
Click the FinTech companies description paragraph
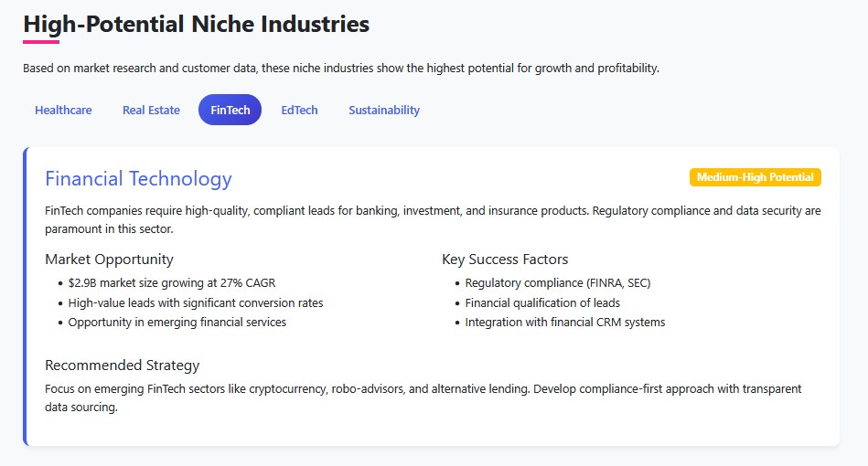[433, 219]
